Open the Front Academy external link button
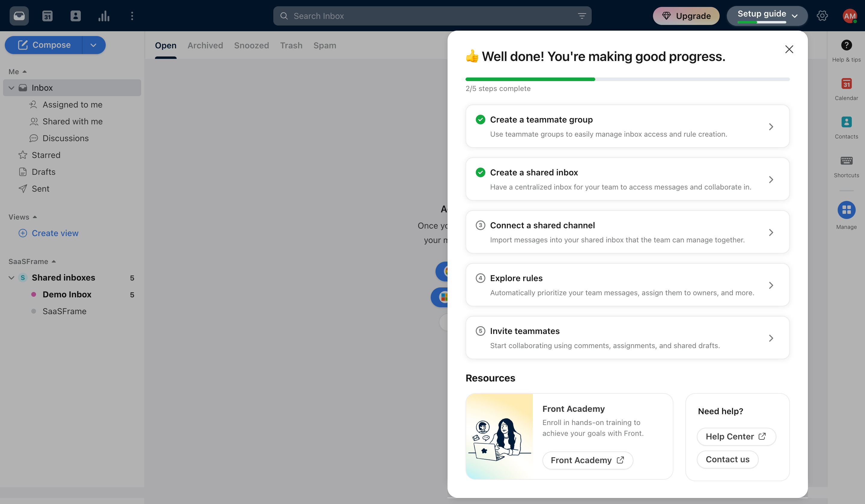 [588, 460]
